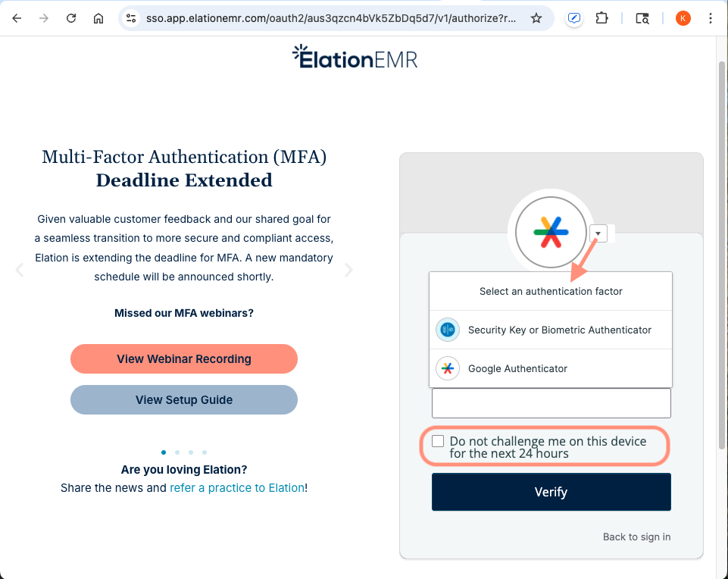Click the extensions puzzle piece icon
Image resolution: width=728 pixels, height=579 pixels.
601,18
